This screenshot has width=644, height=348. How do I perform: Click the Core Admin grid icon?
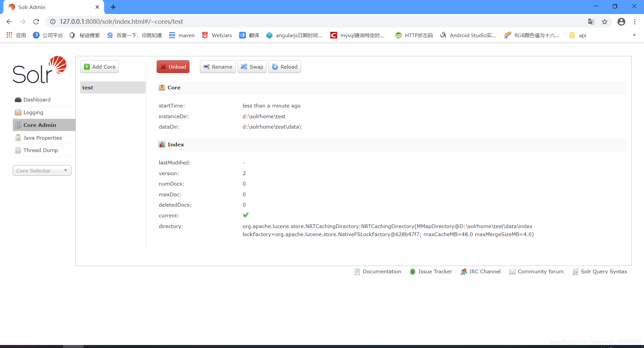[18, 125]
